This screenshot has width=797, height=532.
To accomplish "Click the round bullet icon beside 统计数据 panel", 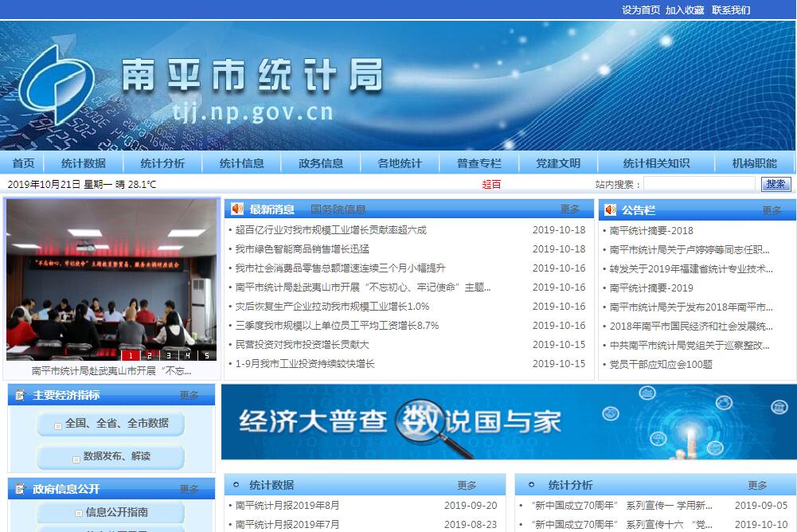I will click(x=236, y=485).
